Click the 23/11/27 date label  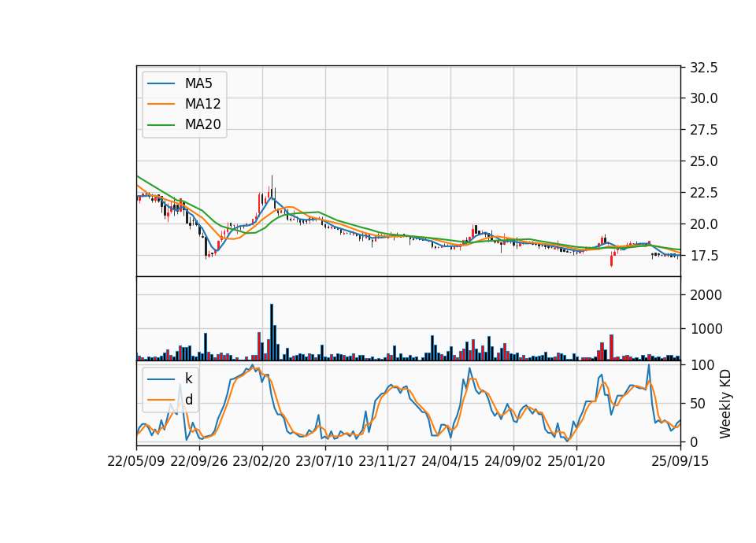click(x=387, y=461)
